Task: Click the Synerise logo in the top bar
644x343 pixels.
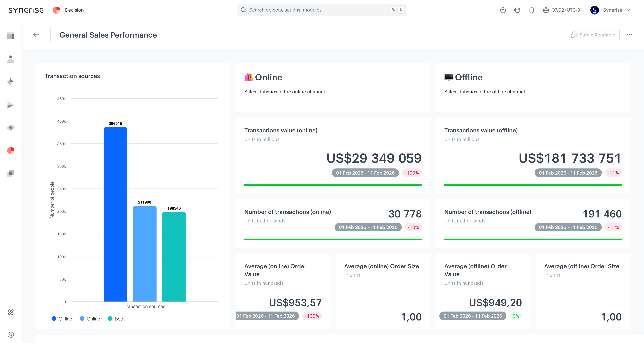Action: [26, 10]
